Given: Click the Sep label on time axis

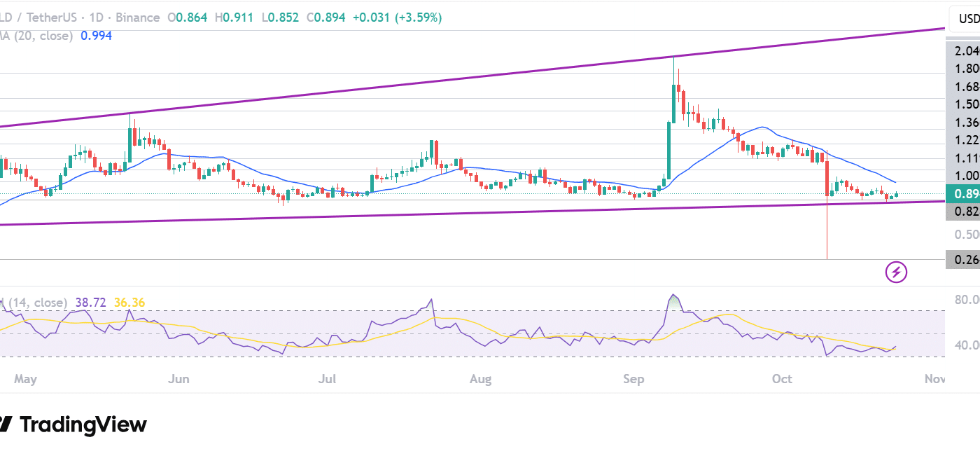Looking at the screenshot, I should tap(633, 379).
